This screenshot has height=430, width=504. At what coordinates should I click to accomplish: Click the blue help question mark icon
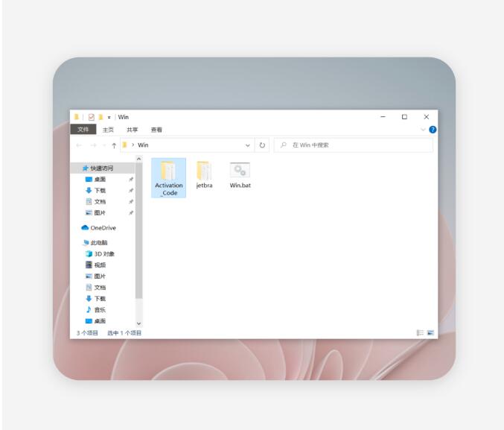coord(433,130)
